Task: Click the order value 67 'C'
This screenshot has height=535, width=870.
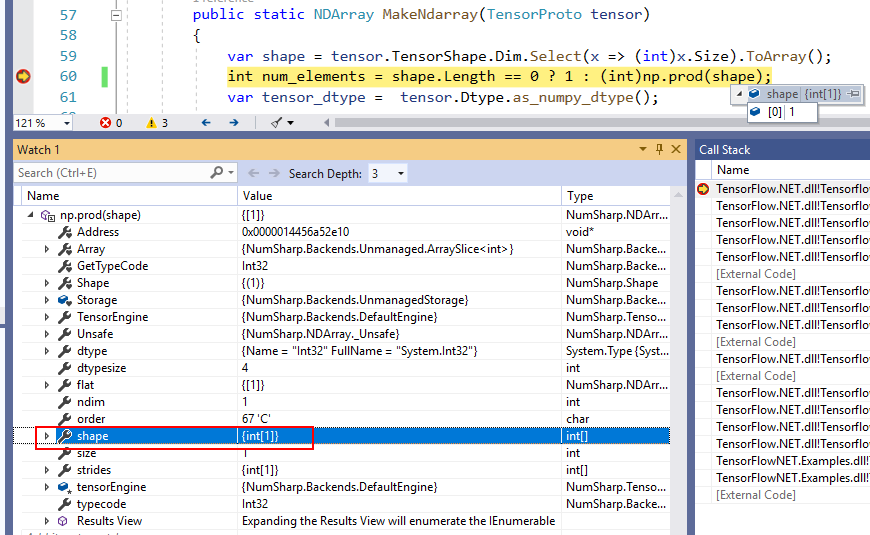Action: (x=256, y=419)
